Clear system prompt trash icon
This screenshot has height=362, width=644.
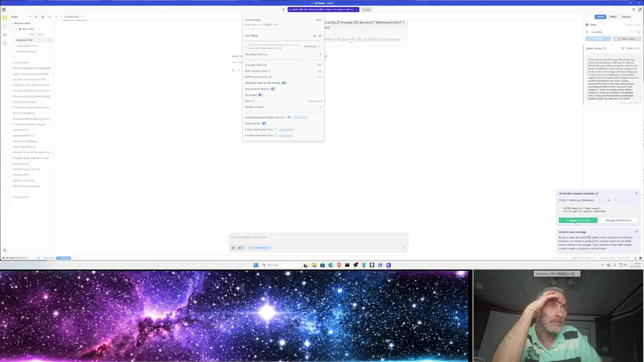622,48
